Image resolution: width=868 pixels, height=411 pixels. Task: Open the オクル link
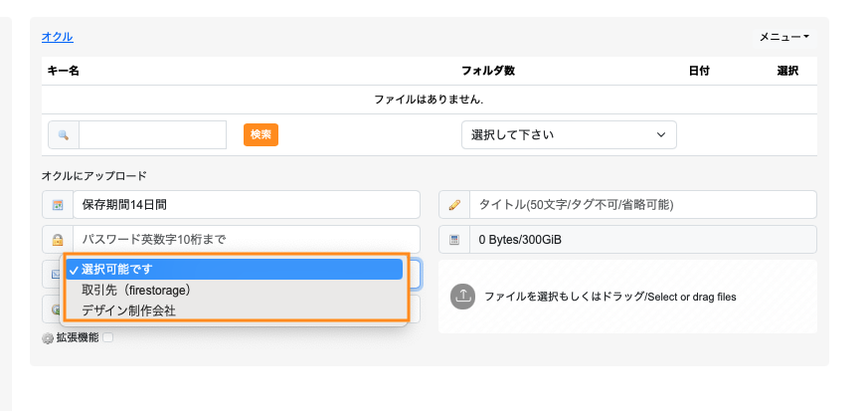pyautogui.click(x=58, y=37)
